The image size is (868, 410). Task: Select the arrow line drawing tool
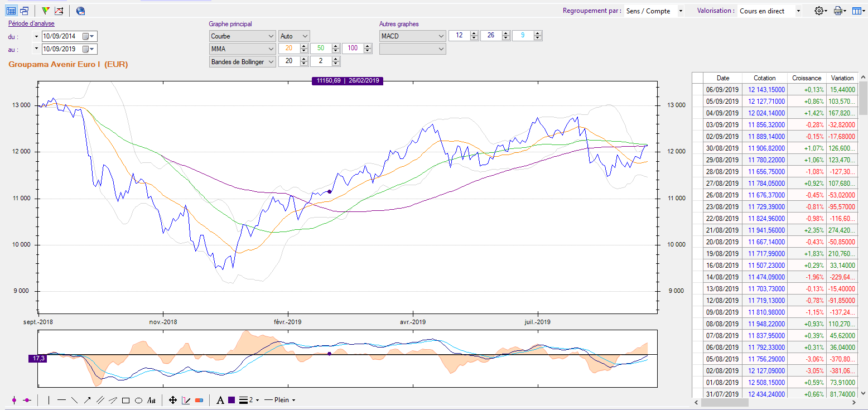87,400
